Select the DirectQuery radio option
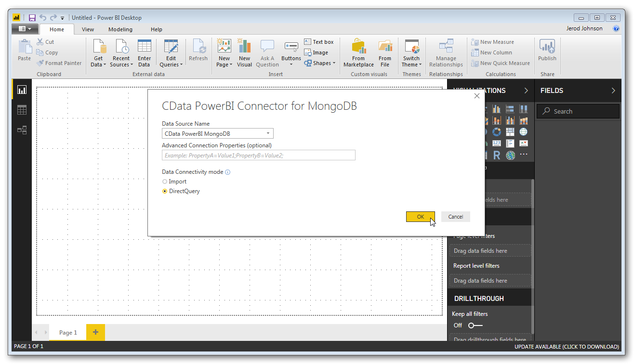Screen dimensions: 634x364 pos(165,191)
